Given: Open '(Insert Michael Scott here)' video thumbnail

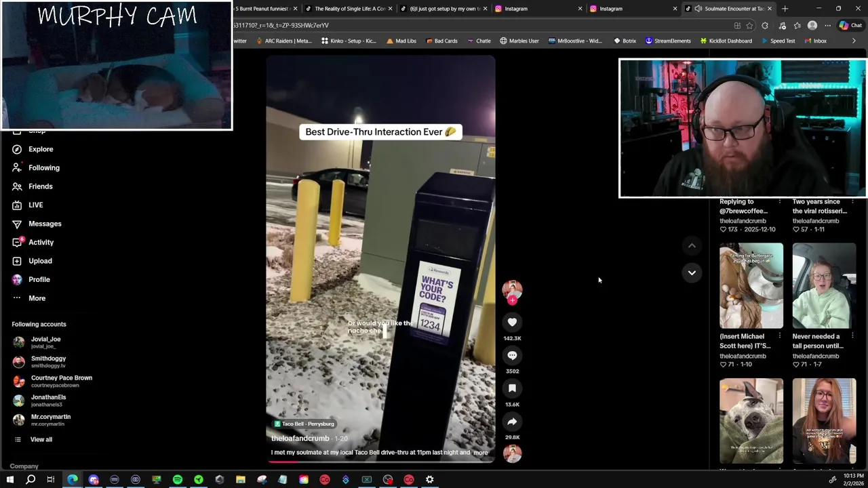Looking at the screenshot, I should point(751,286).
